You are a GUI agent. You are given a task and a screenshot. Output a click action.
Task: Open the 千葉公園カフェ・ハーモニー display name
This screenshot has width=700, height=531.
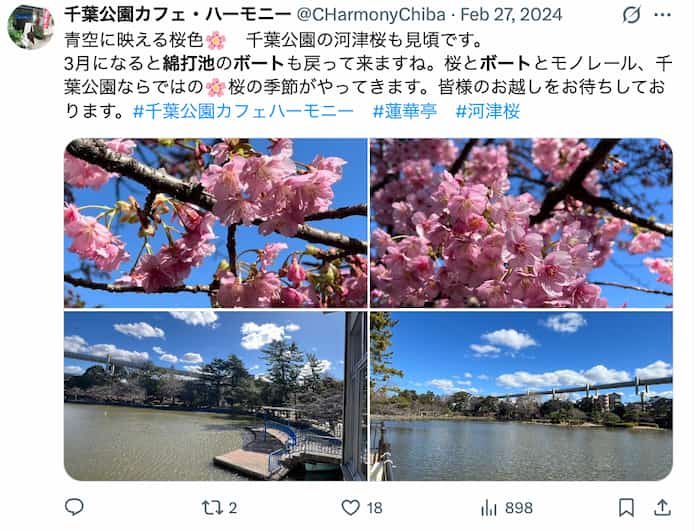178,15
